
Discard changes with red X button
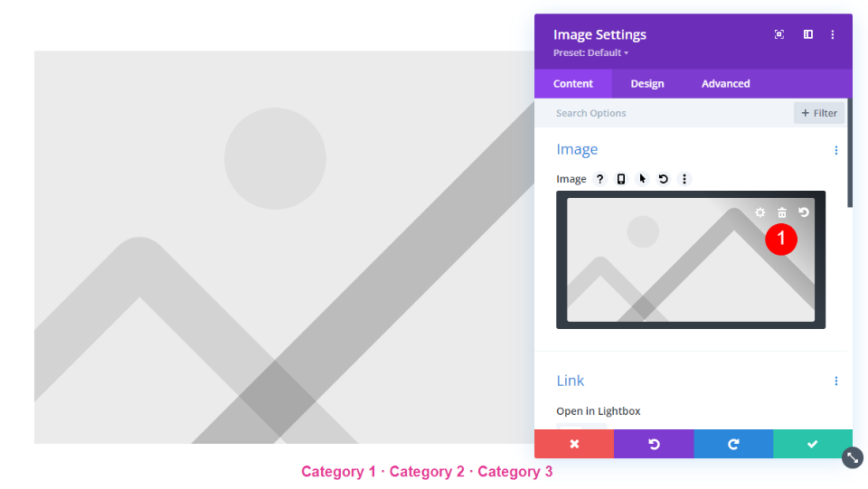coord(574,444)
